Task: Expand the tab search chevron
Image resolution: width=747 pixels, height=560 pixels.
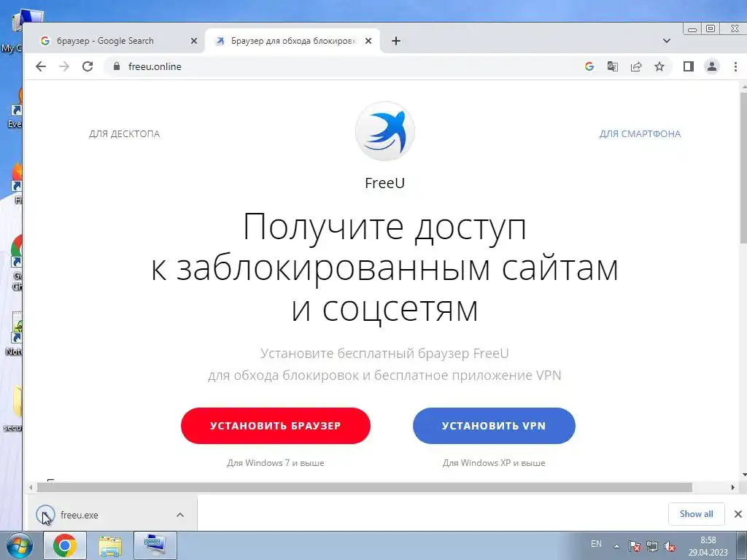Action: [667, 41]
